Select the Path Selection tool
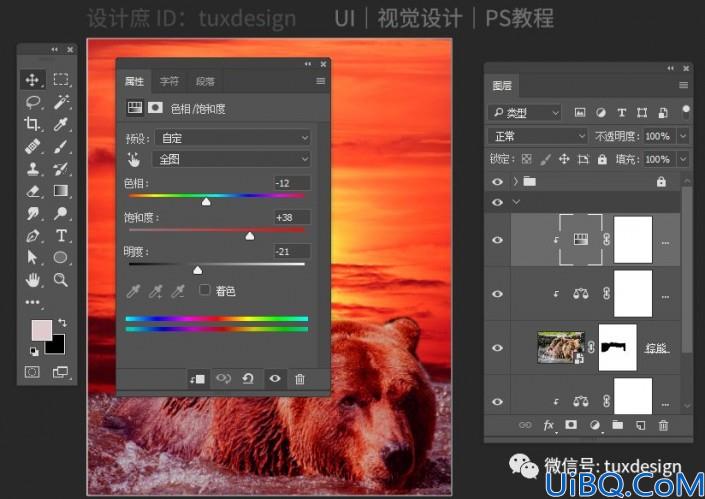This screenshot has width=705, height=499. click(x=32, y=257)
